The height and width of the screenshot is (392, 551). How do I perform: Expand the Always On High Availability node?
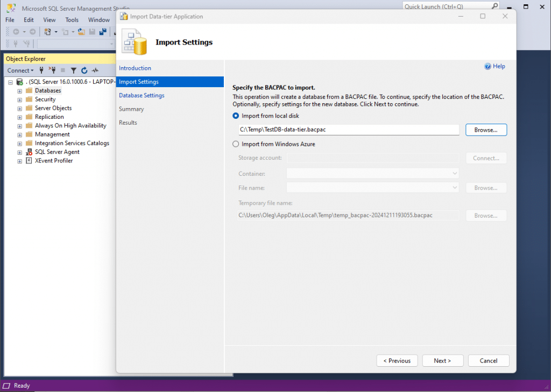pos(20,126)
